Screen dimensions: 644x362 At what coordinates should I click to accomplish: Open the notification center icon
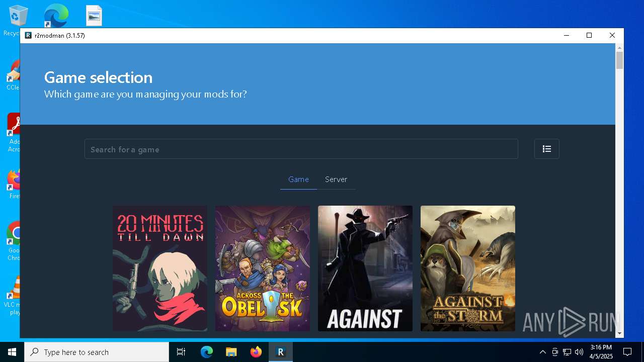coord(627,352)
